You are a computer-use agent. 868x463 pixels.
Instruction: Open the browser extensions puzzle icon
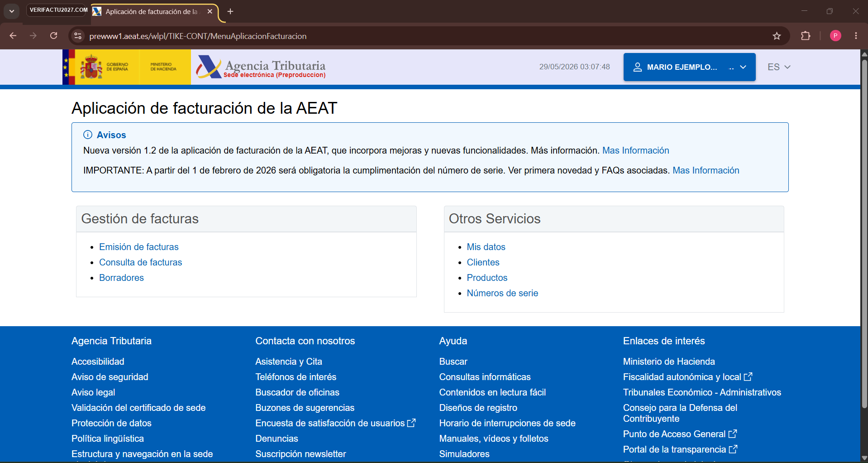click(x=806, y=36)
